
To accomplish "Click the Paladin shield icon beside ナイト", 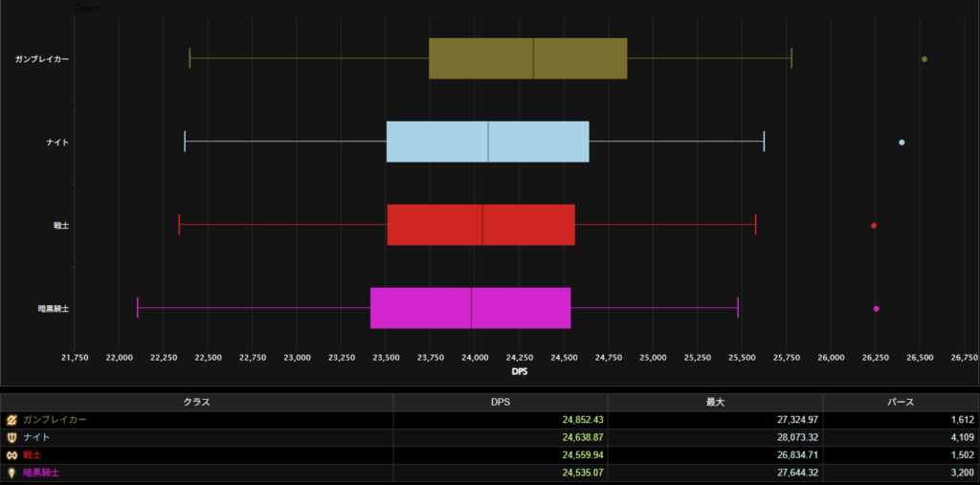I will pos(11,437).
